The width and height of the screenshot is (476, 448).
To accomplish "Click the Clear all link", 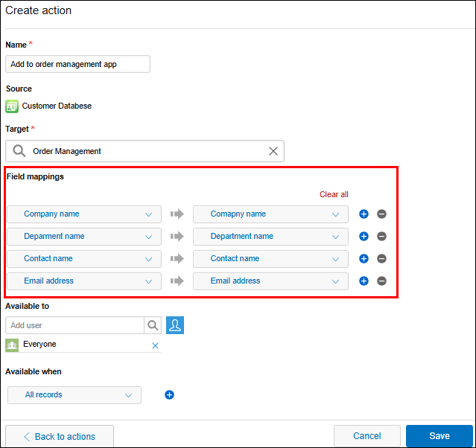I will click(334, 194).
